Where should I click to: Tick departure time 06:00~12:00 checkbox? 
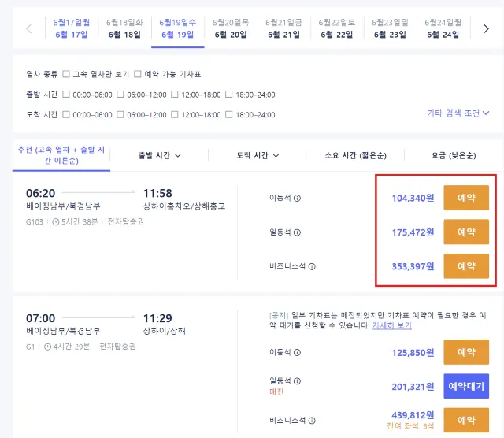pos(120,95)
